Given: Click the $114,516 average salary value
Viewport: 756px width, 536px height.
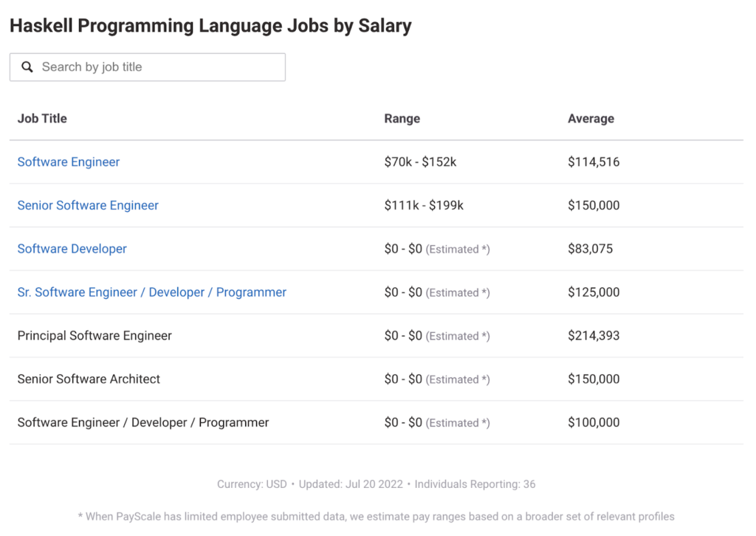Looking at the screenshot, I should 594,162.
